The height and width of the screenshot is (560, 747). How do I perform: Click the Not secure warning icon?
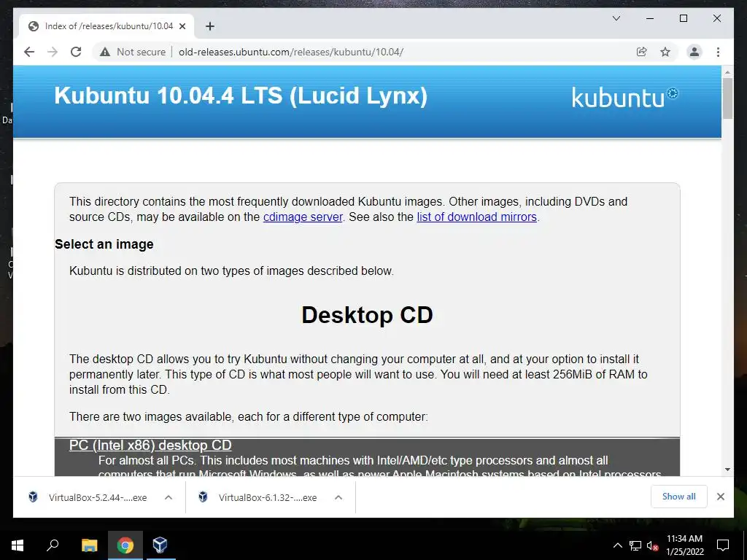tap(105, 52)
